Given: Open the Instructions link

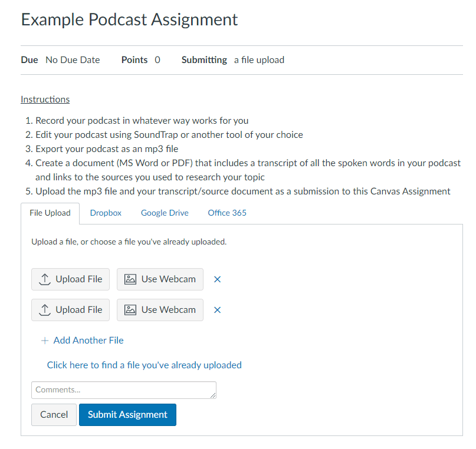Looking at the screenshot, I should point(45,99).
